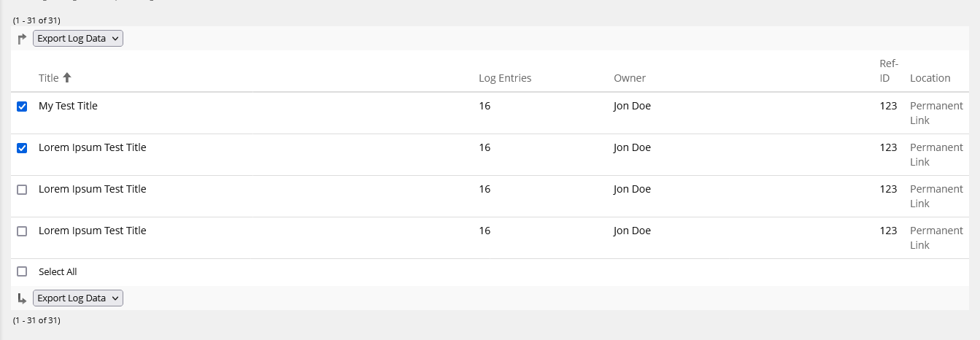This screenshot has width=980, height=340.
Task: Sort by the Title column header
Action: click(48, 78)
